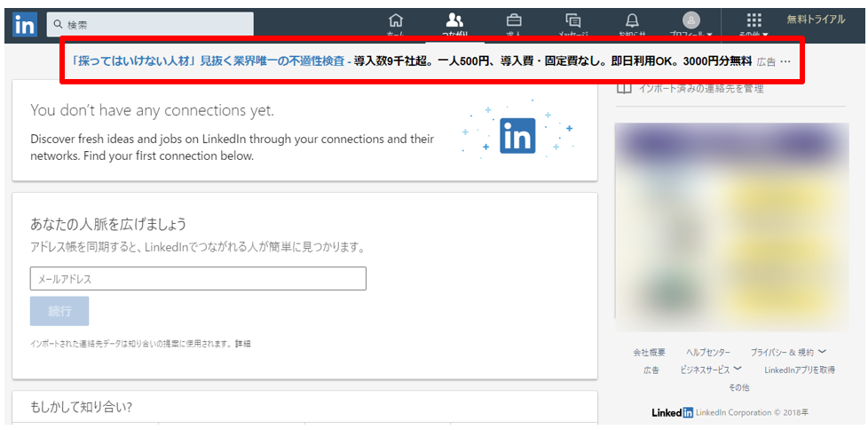Open the 広告 footer link
This screenshot has height=430, width=868.
[x=651, y=370]
